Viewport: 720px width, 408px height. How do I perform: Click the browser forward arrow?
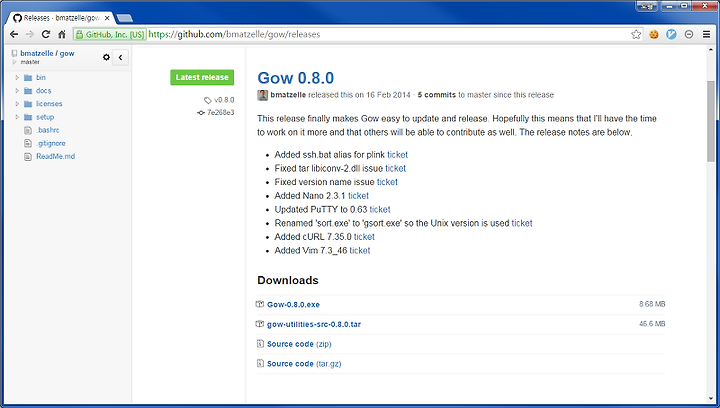coord(30,34)
